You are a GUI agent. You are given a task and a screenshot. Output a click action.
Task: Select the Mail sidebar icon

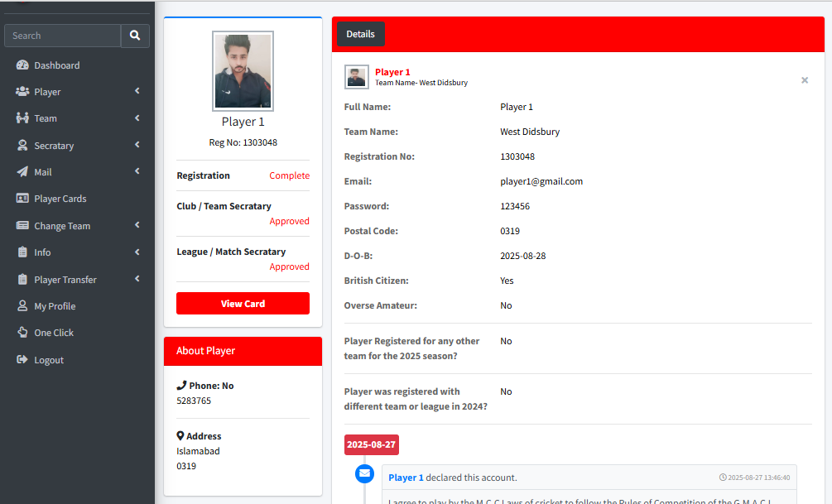tap(22, 171)
